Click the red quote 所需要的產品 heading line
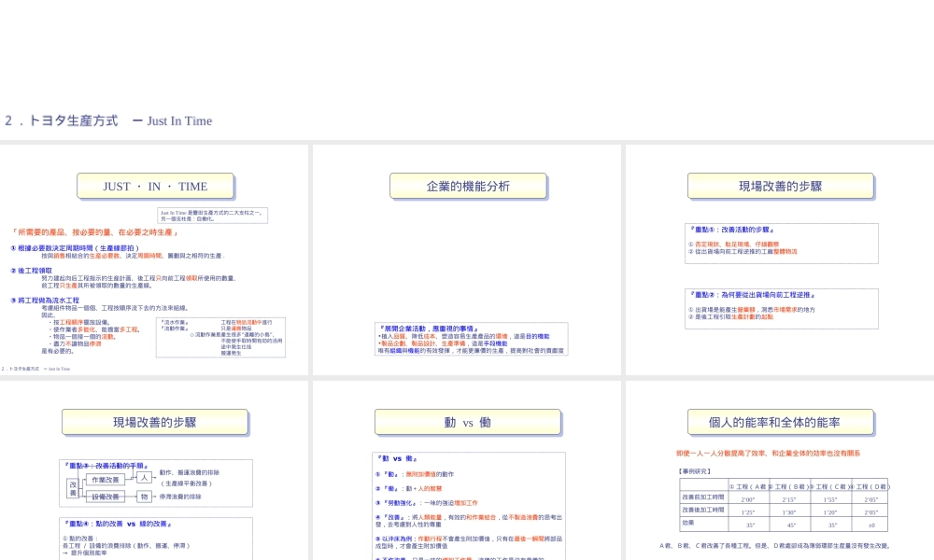This screenshot has height=560, width=934. [92, 232]
